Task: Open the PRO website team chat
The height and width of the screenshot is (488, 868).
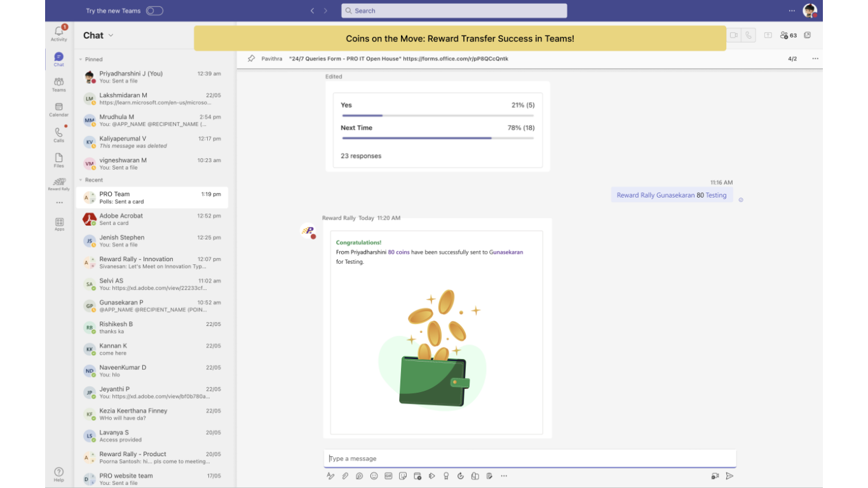Action: pos(152,478)
